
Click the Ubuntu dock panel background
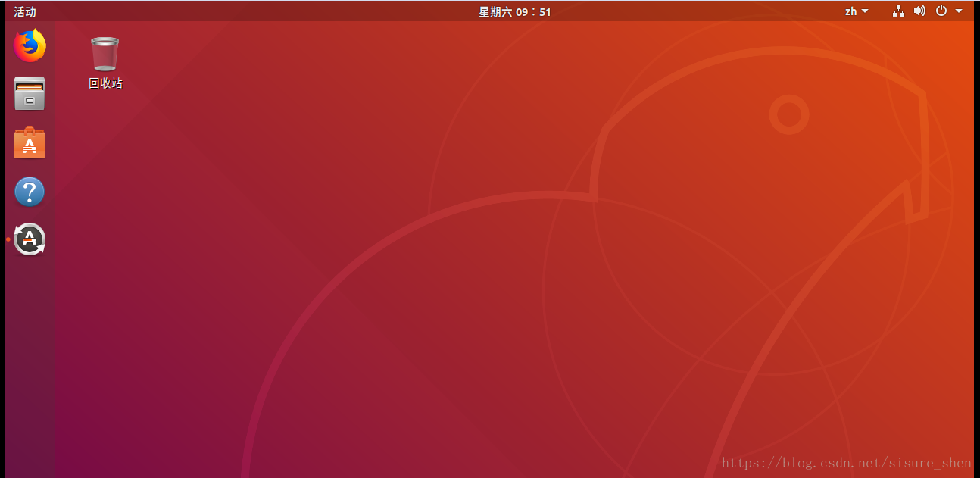(29, 341)
